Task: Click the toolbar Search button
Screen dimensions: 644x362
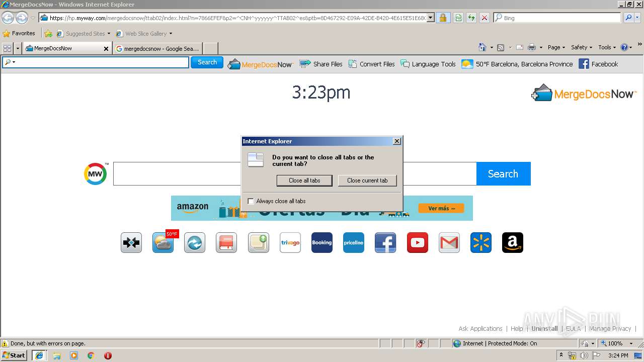Action: point(207,62)
